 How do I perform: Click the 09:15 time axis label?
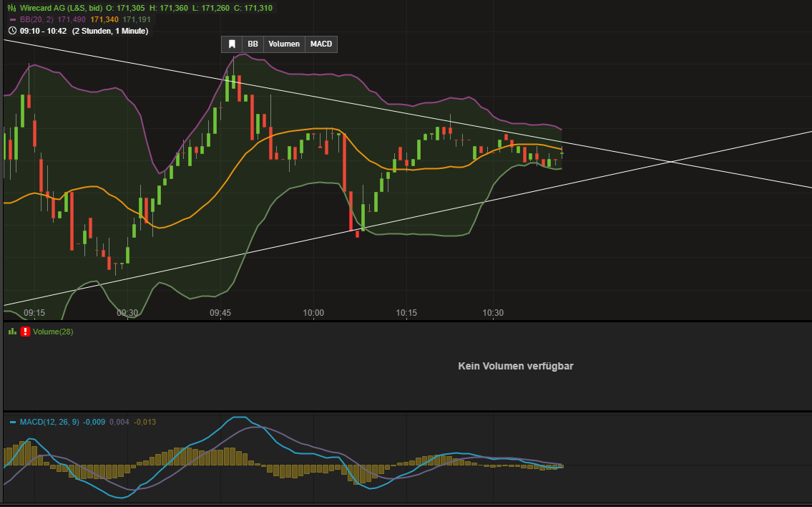[34, 313]
